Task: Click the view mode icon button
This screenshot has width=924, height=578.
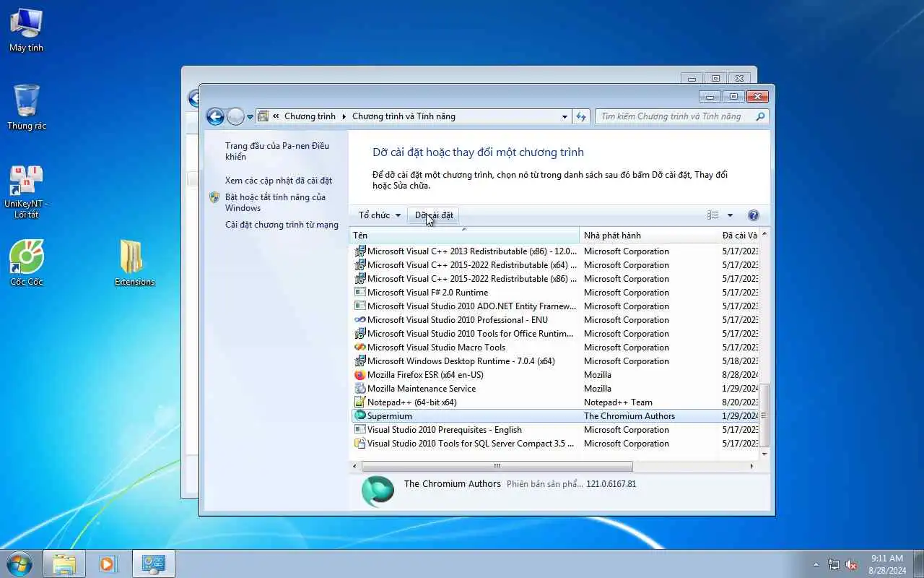Action: tap(713, 215)
